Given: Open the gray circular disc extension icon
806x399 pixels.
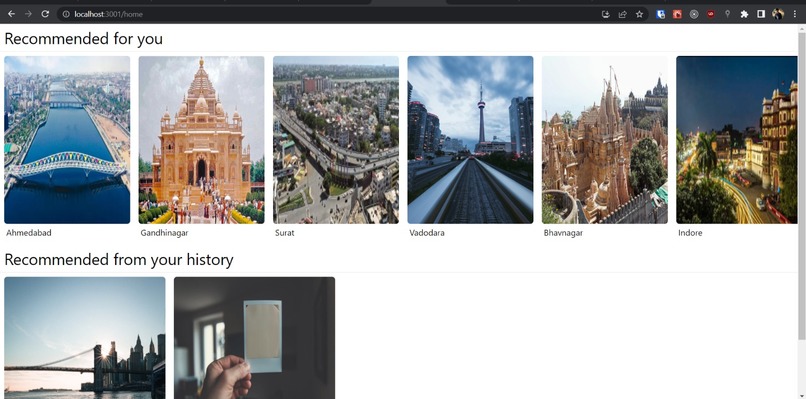Looking at the screenshot, I should [694, 14].
